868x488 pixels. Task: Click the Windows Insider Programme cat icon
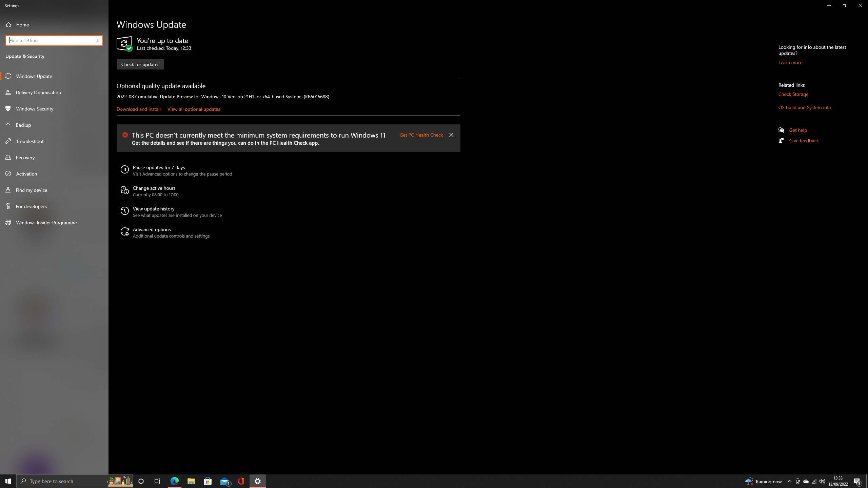coord(8,222)
